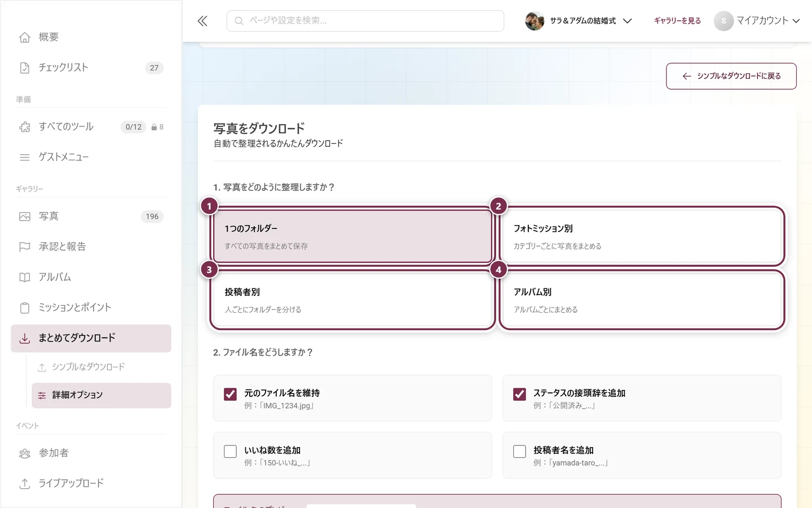Viewport: 812px width, 508px height.
Task: Enable the いいね数を追加 checkbox
Action: pyautogui.click(x=230, y=452)
